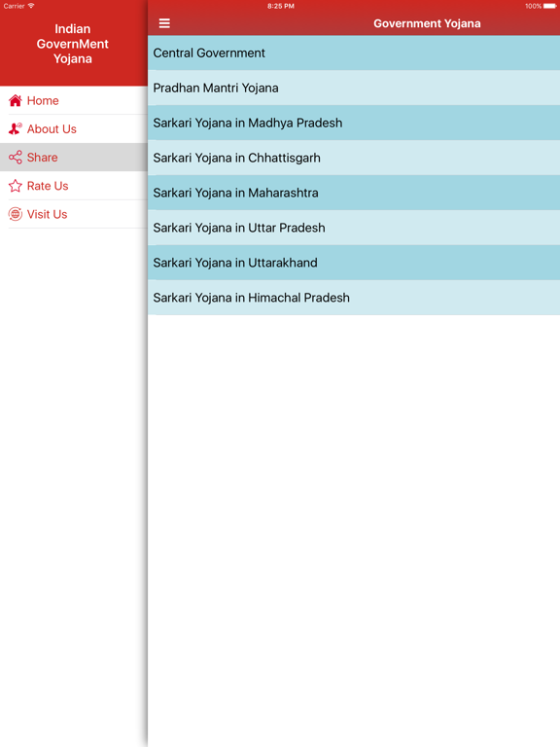The height and width of the screenshot is (747, 560).
Task: Select Sarkari Yojana in Uttarakhand
Action: [354, 263]
